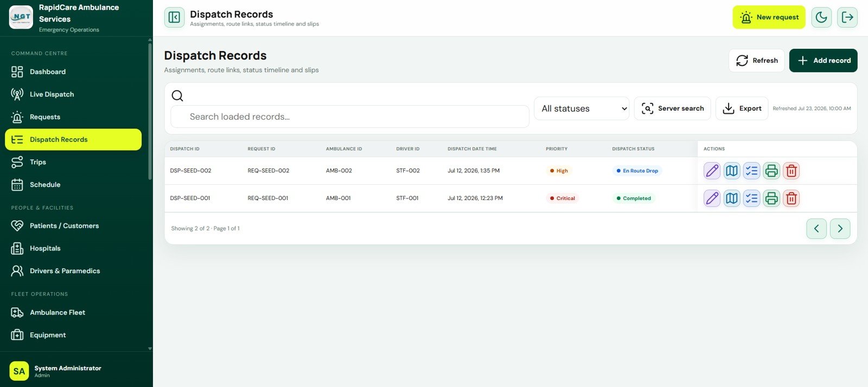Click REQ-SEED-002 request cell

coord(269,171)
